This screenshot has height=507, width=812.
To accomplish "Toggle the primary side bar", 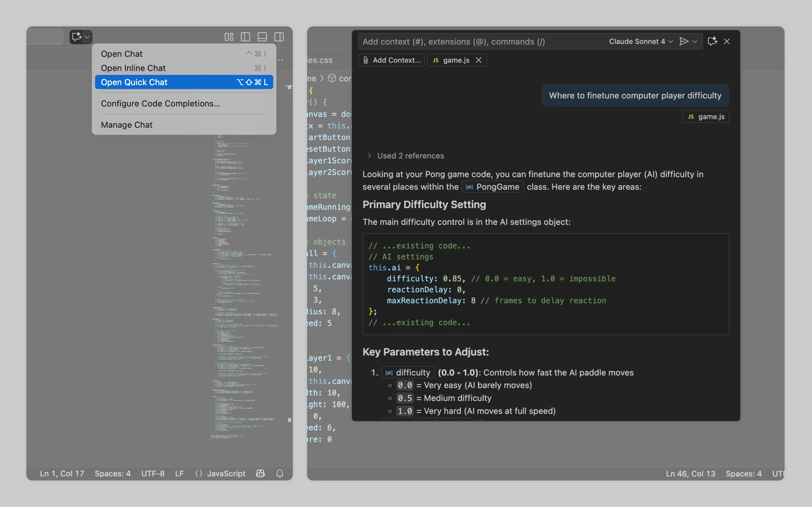I will [x=245, y=37].
